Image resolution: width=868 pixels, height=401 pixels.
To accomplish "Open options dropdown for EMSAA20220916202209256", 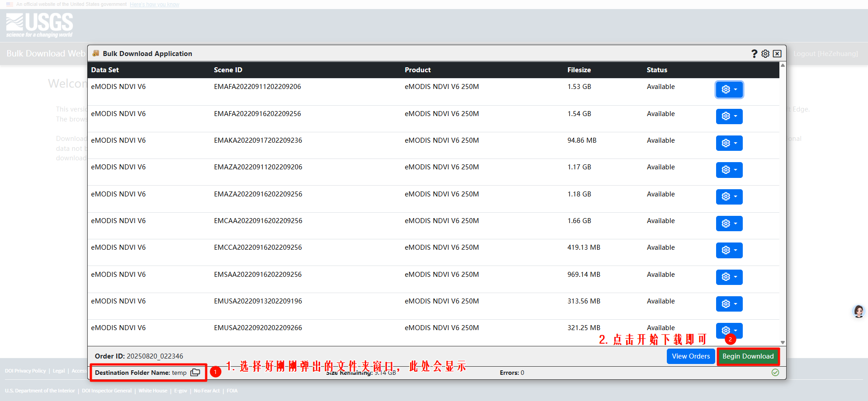I will tap(729, 277).
